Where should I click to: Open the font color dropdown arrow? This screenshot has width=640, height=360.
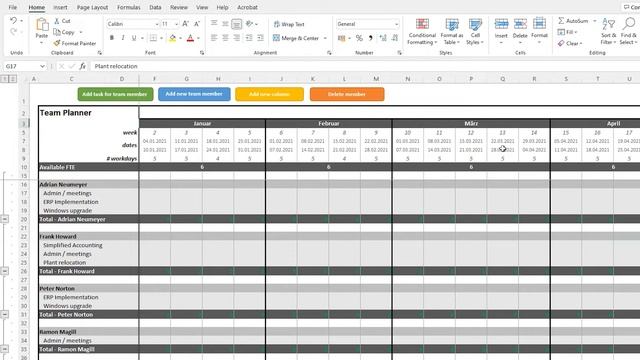[198, 38]
